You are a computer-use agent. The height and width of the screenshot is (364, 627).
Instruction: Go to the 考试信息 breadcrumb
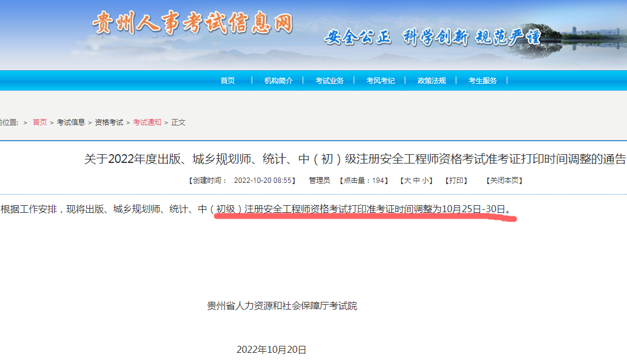71,123
